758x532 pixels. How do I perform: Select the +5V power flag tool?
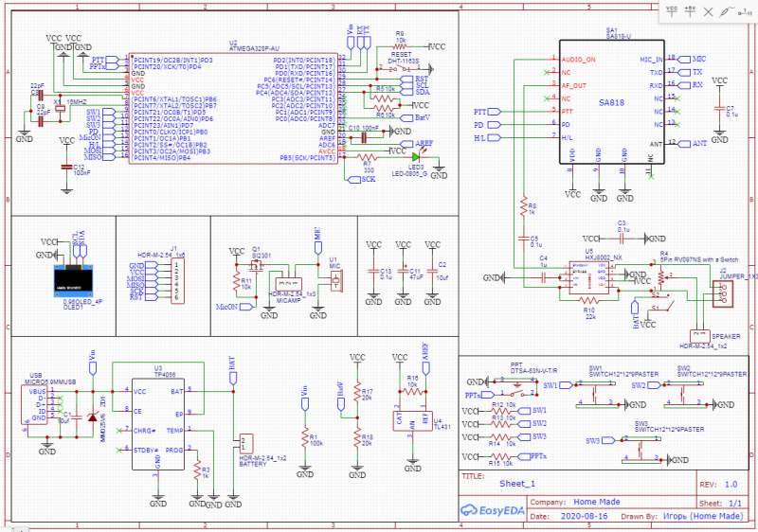tap(690, 9)
